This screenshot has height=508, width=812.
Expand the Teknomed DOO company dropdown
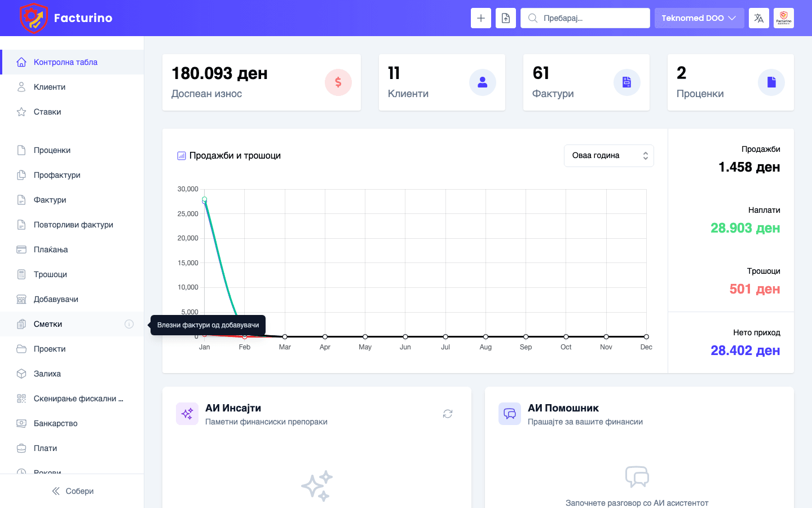pos(699,18)
